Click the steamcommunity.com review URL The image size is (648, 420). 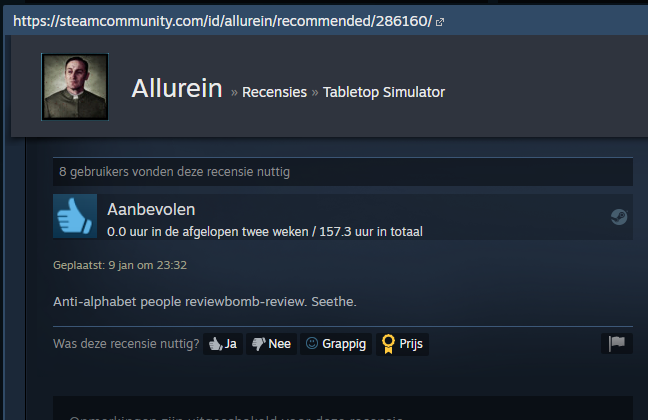222,21
